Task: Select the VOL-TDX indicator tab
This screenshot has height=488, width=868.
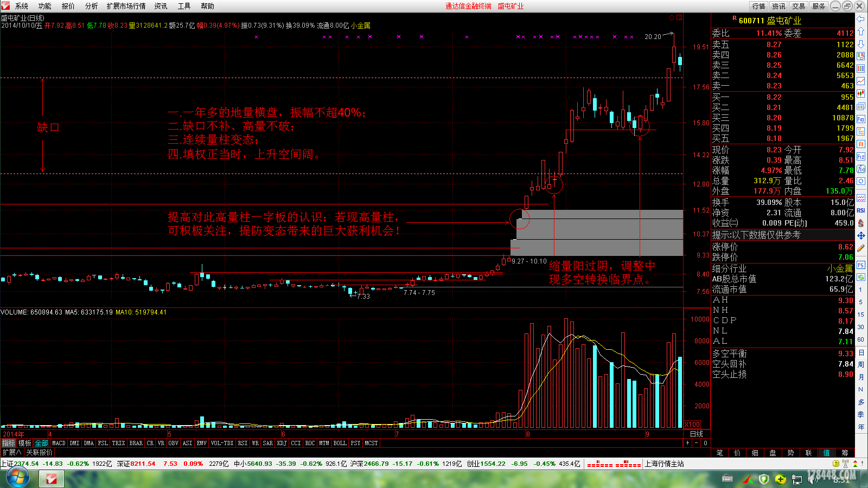Action: tap(222, 443)
